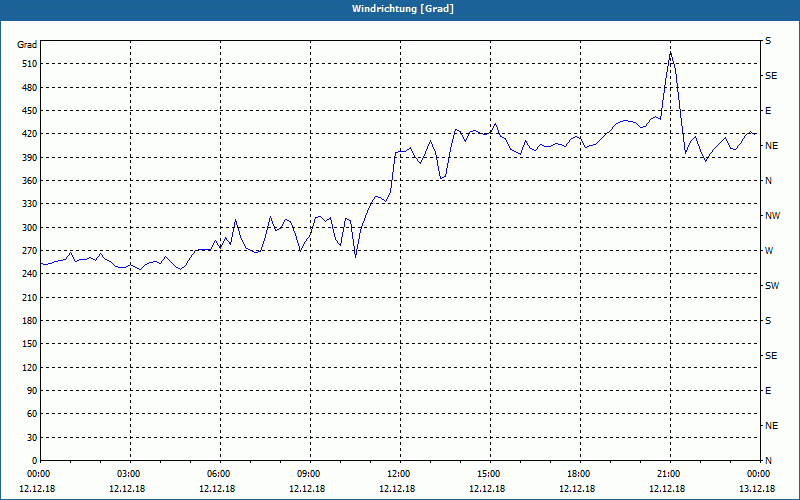Screen dimensions: 800x500
Task: Click the 60 y-axis tick label
Action: tap(32, 414)
